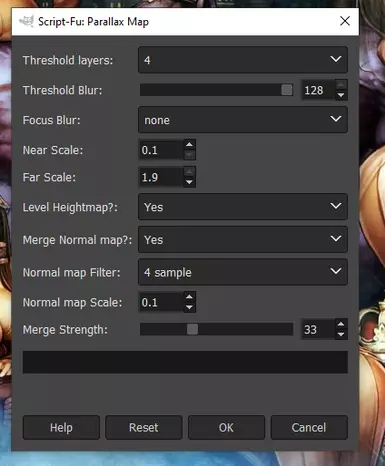Click the empty progress bar area
This screenshot has height=466, width=385.
[185, 362]
